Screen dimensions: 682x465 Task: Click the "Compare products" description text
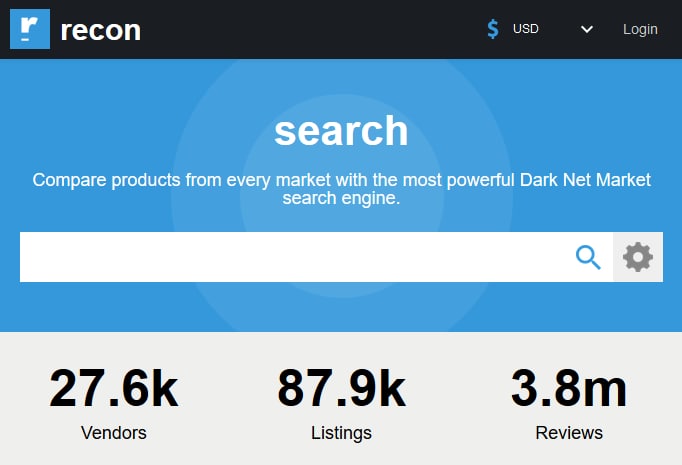[x=341, y=189]
